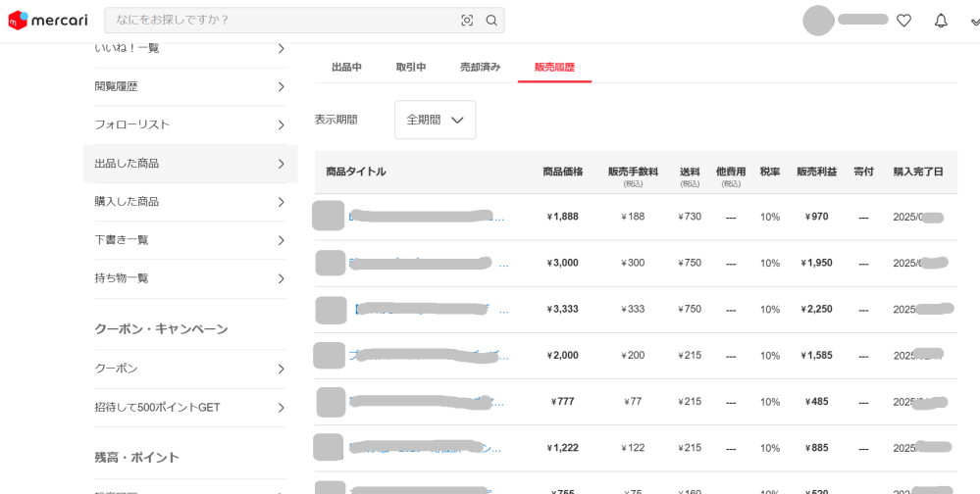Image resolution: width=980 pixels, height=494 pixels.
Task: Click profit cell ¥1,585
Action: 816,356
